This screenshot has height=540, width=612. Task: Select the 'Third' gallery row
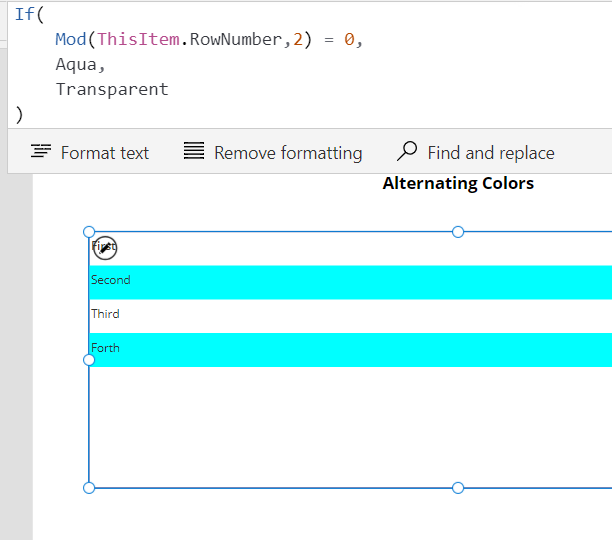(350, 316)
